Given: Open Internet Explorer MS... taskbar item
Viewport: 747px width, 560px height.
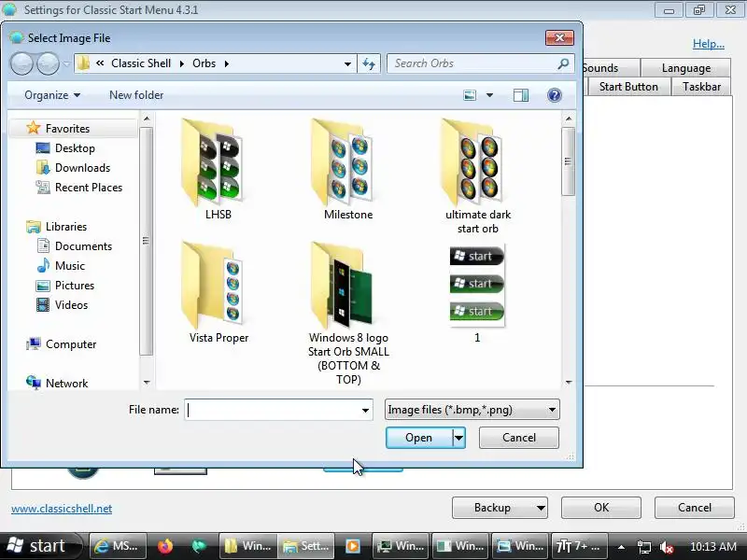Looking at the screenshot, I should [x=118, y=546].
